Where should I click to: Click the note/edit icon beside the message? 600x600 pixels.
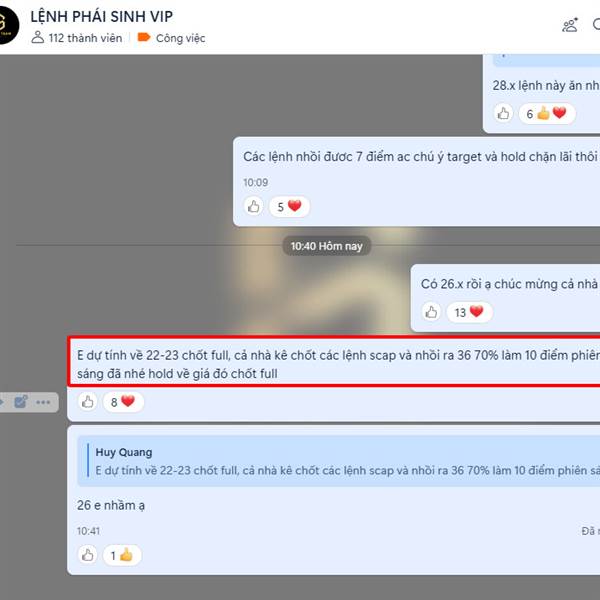pyautogui.click(x=21, y=402)
